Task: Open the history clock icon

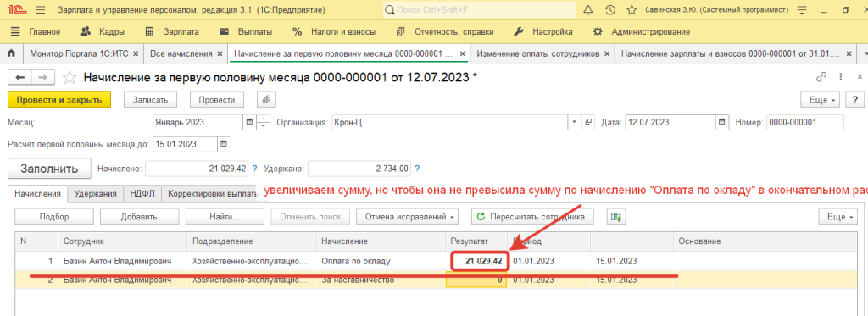Action: pyautogui.click(x=610, y=10)
